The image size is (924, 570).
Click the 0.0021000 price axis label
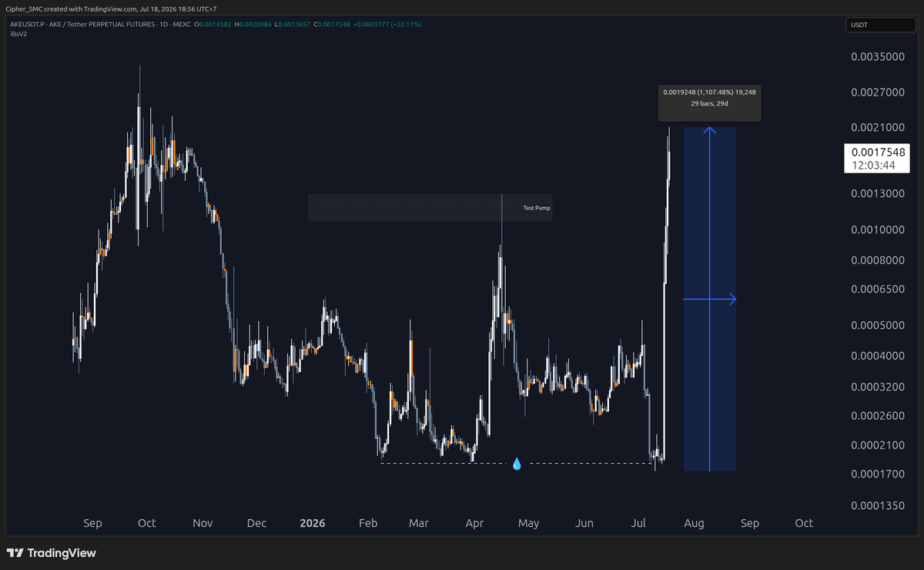click(x=878, y=127)
